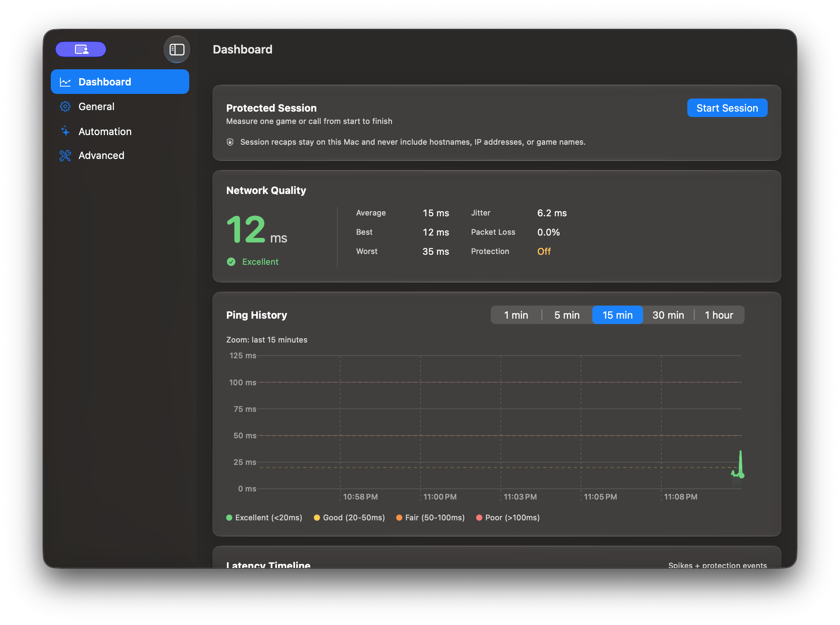This screenshot has height=625, width=840.
Task: Toggle the sidebar with the panel icon
Action: [x=177, y=49]
